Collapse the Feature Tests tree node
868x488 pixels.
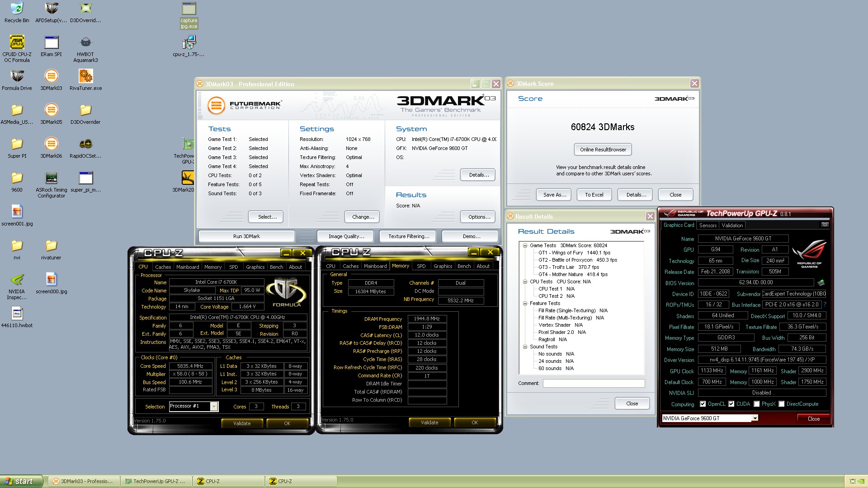pos(525,303)
